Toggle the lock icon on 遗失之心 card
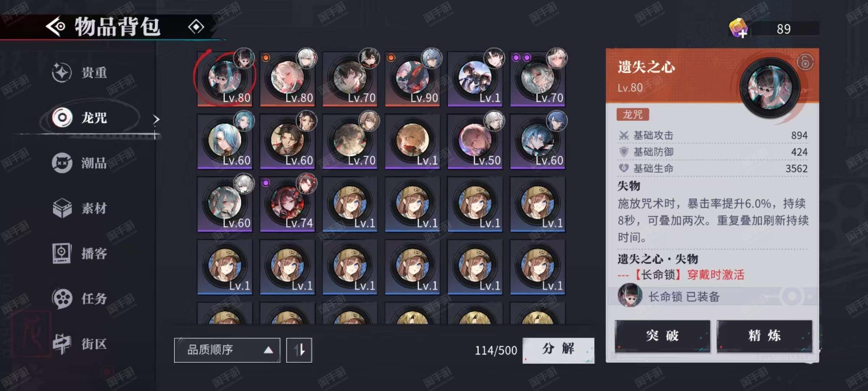Viewport: 868px width, 391px height. 805,62
